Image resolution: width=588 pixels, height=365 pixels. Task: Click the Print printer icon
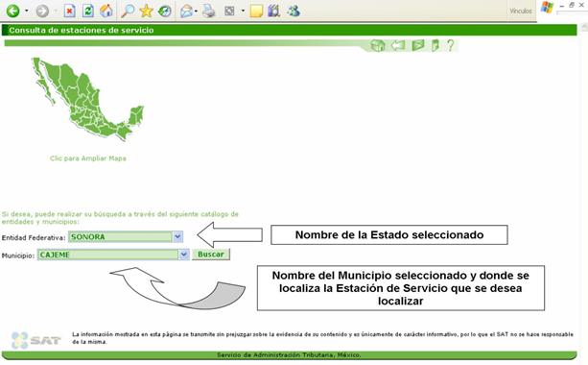[209, 11]
